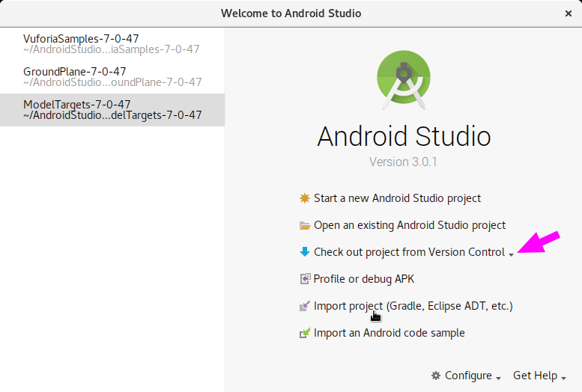
Task: Check out project from Version Control
Action: tap(410, 252)
